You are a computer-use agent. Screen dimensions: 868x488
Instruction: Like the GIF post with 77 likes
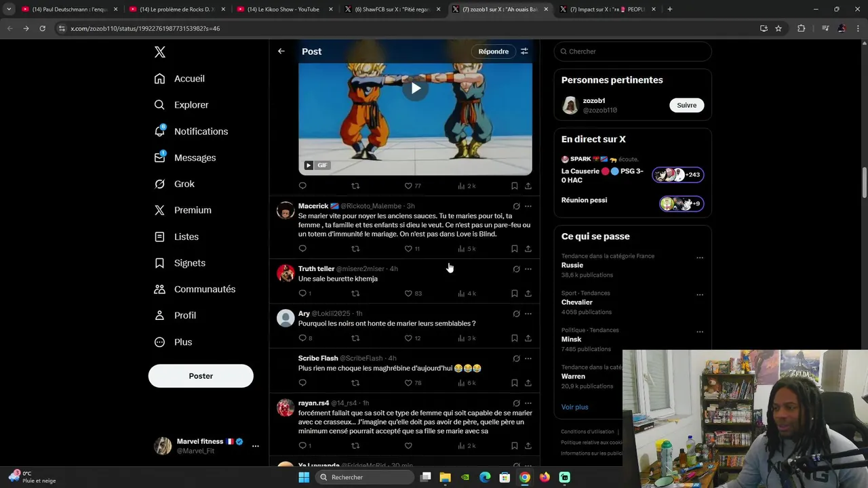tap(408, 186)
